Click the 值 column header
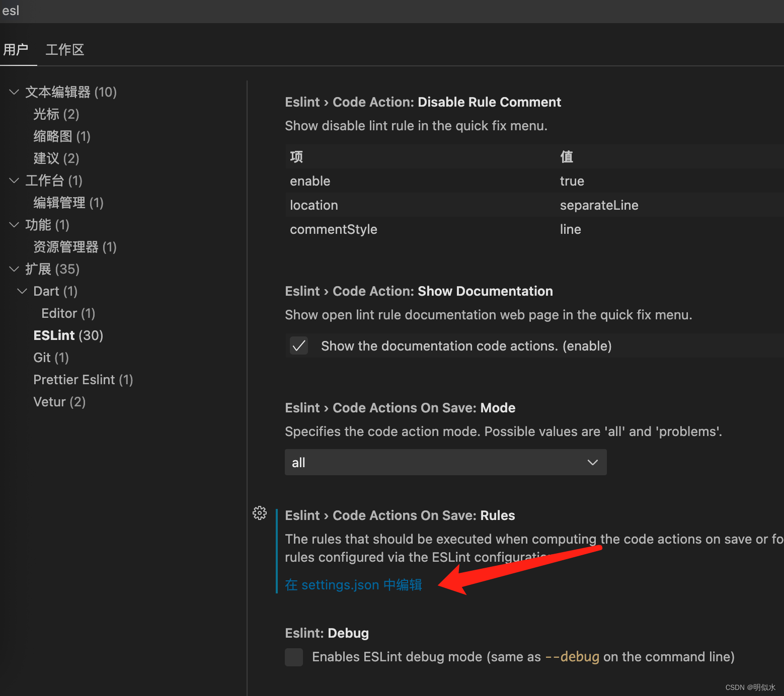The image size is (784, 696). 567,157
